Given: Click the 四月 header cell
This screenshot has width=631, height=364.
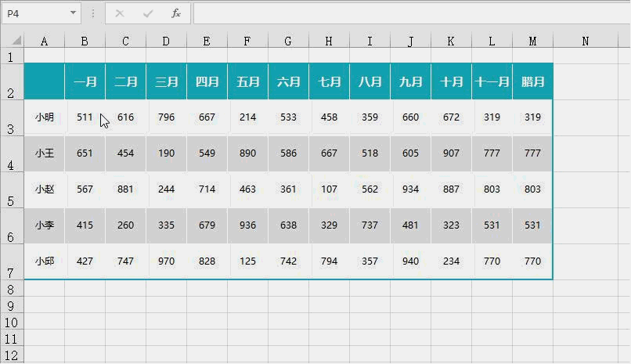Looking at the screenshot, I should tap(207, 81).
